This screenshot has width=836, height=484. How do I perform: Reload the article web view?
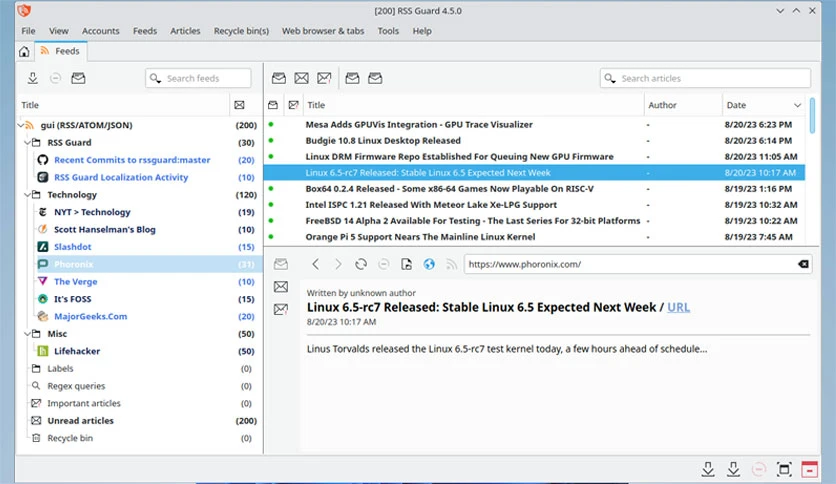tap(361, 264)
